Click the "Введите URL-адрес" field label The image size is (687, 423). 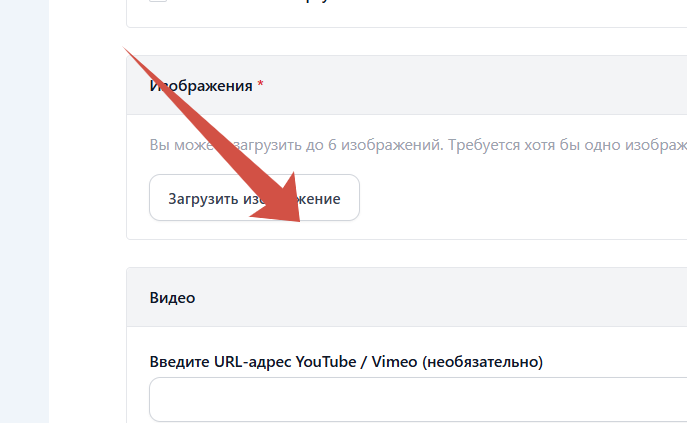point(220,361)
